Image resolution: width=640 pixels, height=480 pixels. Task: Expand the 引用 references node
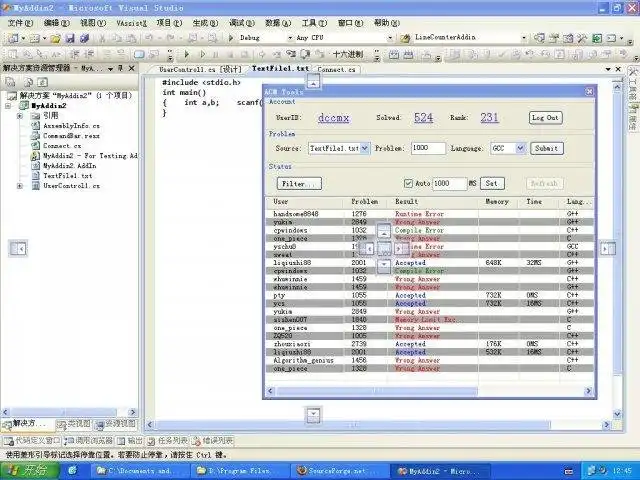(20, 116)
